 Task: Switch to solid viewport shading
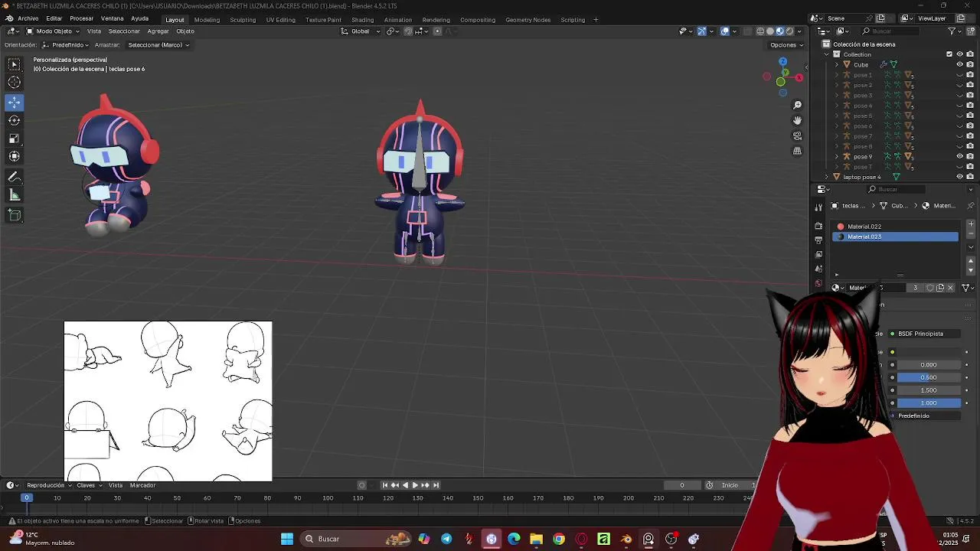tap(770, 31)
